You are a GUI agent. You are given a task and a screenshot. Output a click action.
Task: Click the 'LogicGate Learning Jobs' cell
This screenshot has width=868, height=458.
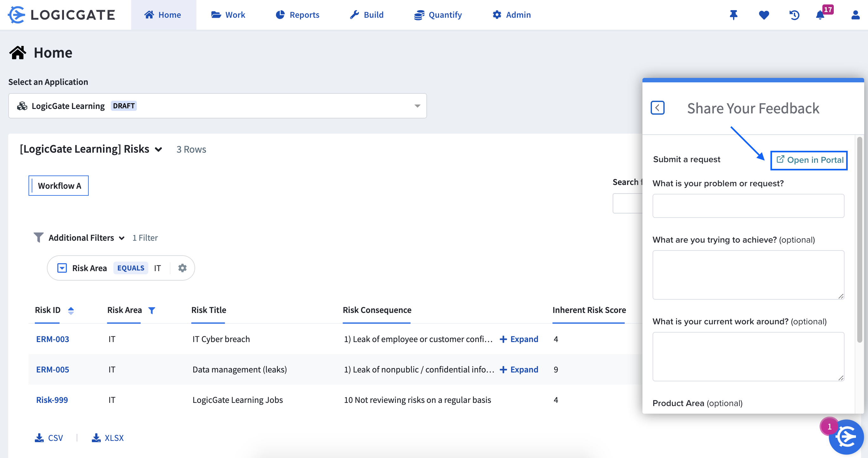238,400
